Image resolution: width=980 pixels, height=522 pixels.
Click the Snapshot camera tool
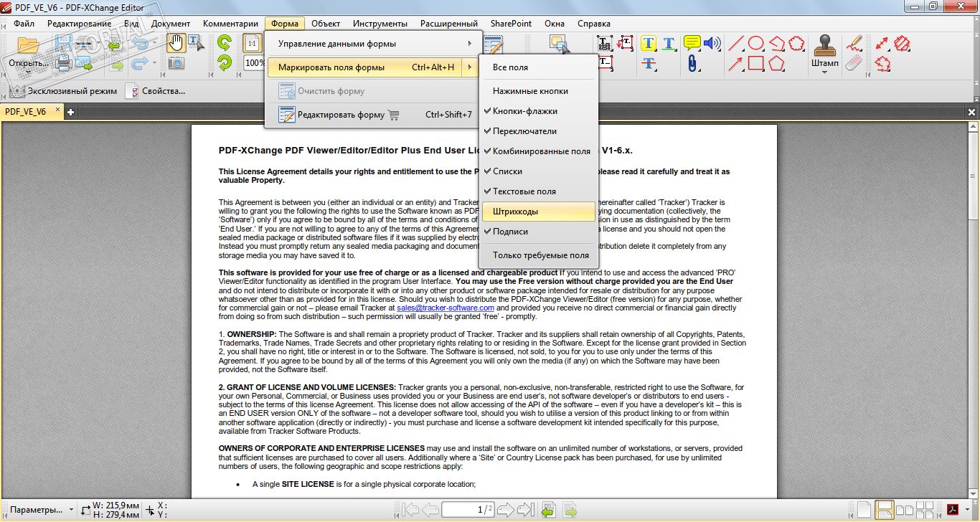click(x=176, y=63)
